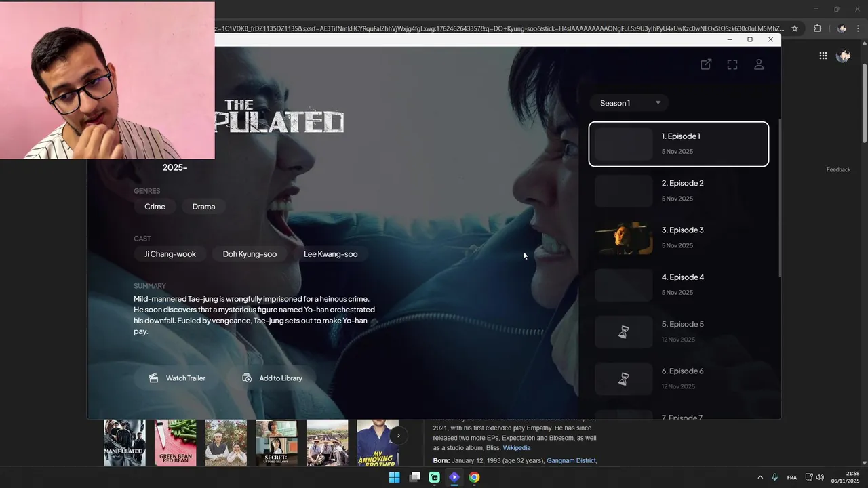The image size is (868, 488).
Task: Click the microphone tray icon
Action: coord(774,477)
